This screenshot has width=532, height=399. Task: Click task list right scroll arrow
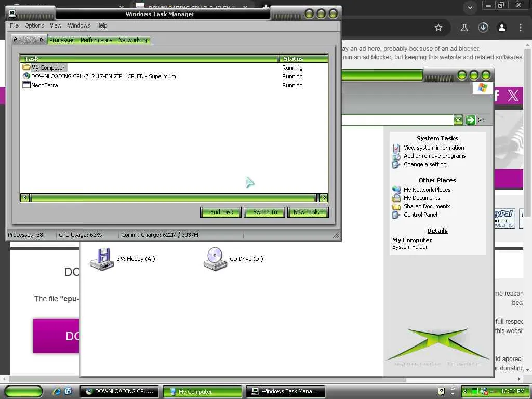click(x=323, y=197)
